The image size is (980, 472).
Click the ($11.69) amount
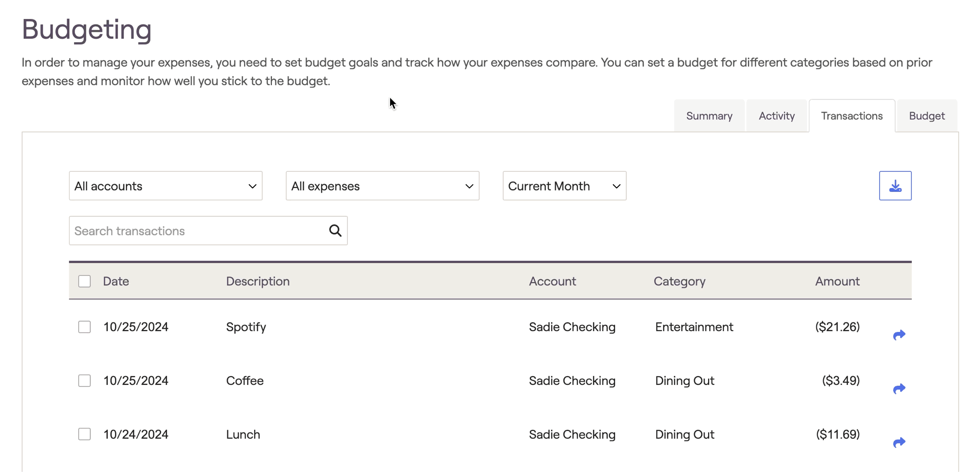pyautogui.click(x=838, y=434)
